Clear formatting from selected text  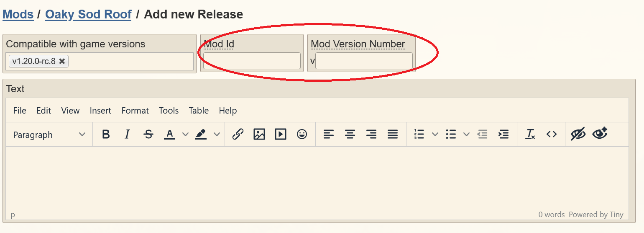point(530,135)
